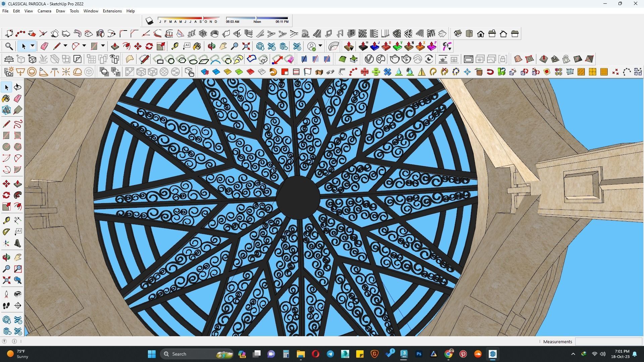Adjust the shadow time-of-day slider
Image resolution: width=644 pixels, height=362 pixels.
[257, 18]
